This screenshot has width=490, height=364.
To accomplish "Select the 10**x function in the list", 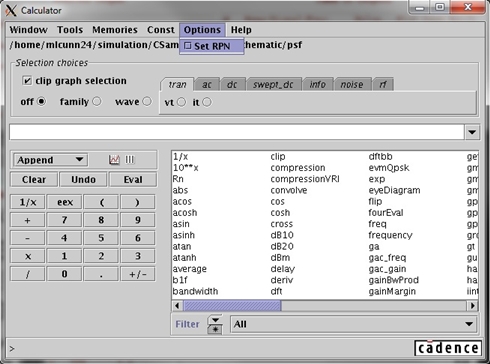I will (186, 168).
